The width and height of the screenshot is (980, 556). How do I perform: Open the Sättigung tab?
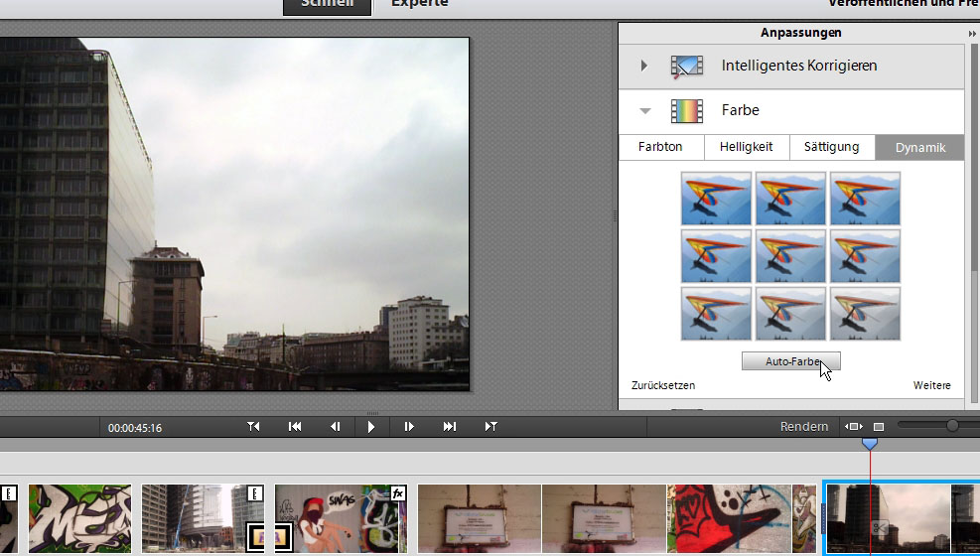coord(831,147)
